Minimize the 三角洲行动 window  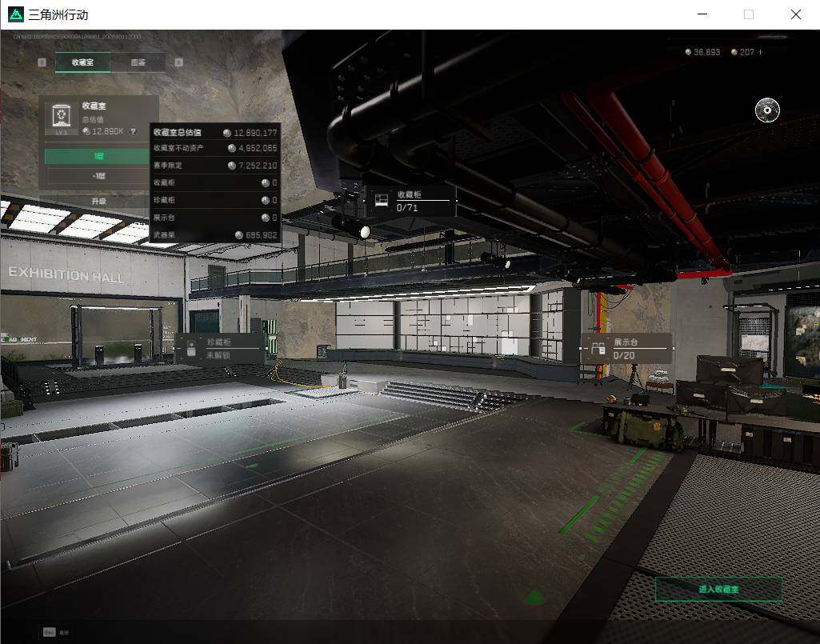tap(703, 14)
